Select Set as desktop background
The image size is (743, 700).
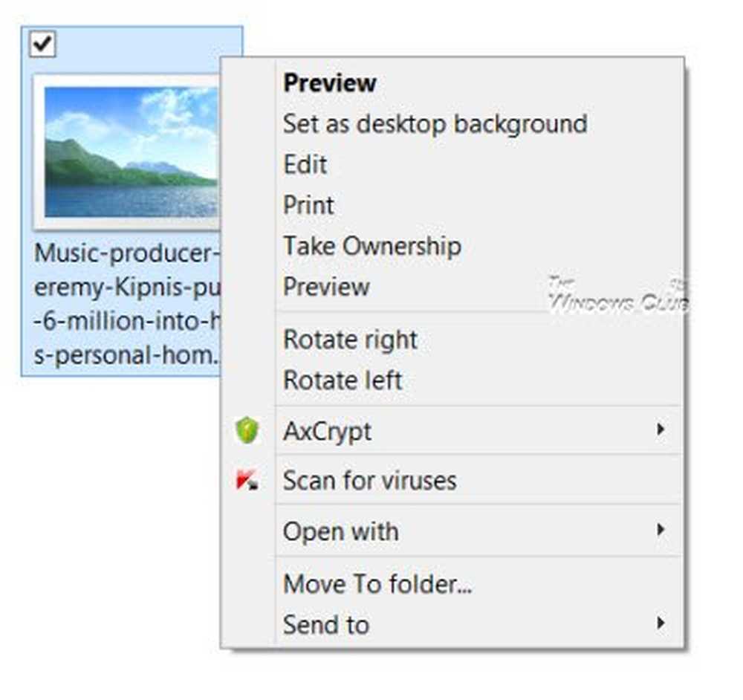point(435,123)
